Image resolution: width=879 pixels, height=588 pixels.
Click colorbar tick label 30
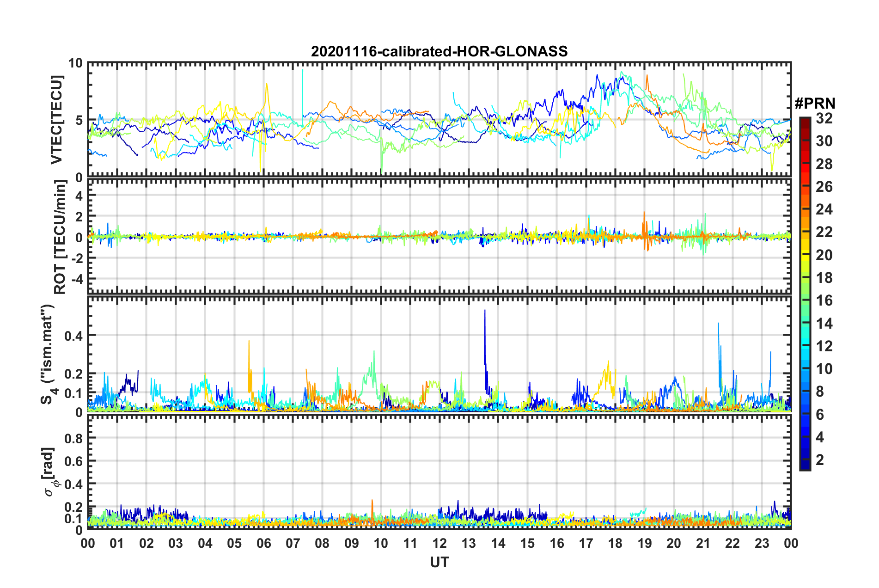point(824,141)
